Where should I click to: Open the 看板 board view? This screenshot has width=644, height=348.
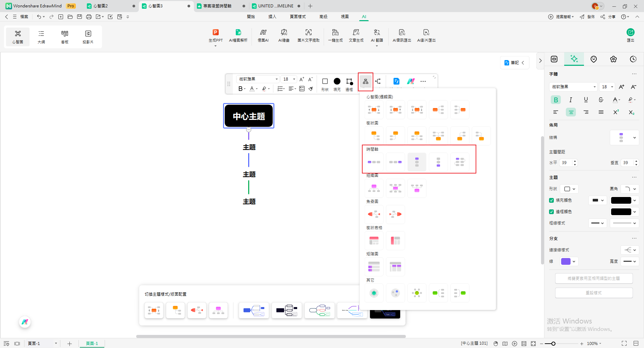[x=65, y=37]
